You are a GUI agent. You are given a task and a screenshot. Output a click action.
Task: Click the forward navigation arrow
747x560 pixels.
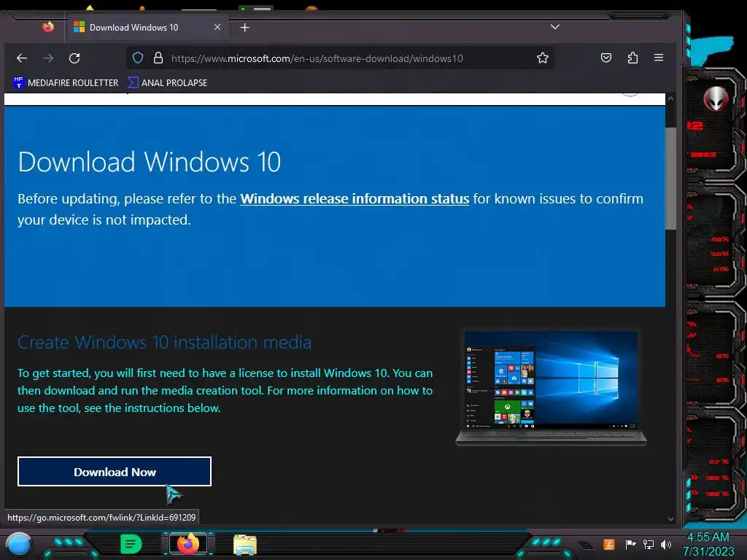[48, 58]
